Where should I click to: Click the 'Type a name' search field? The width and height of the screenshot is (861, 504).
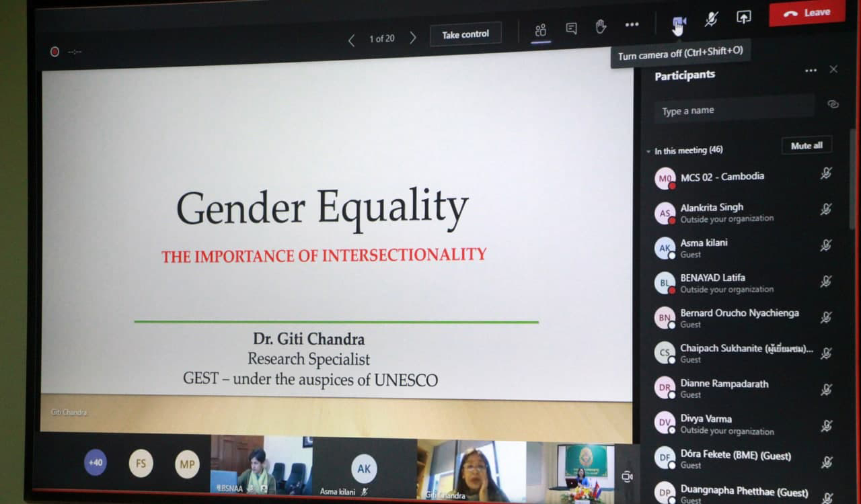(x=733, y=110)
